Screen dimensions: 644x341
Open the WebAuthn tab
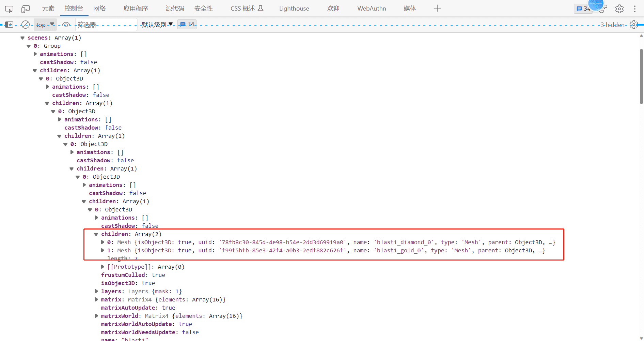pyautogui.click(x=372, y=9)
